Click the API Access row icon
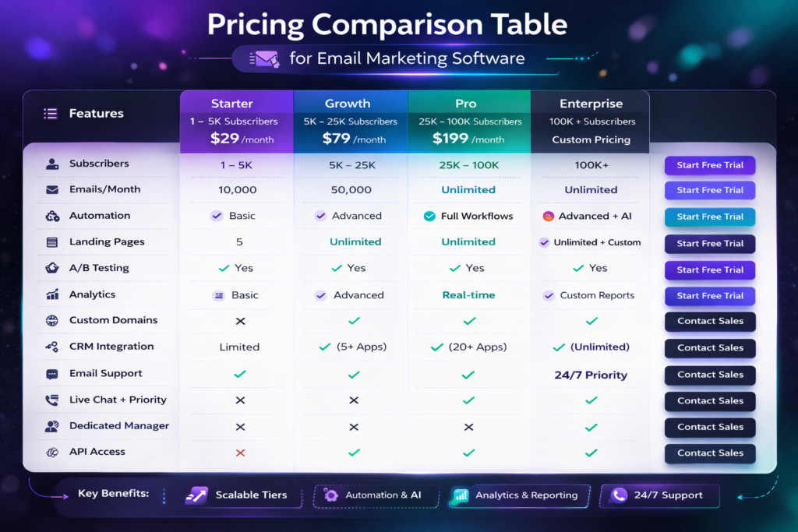798x532 pixels. (52, 452)
